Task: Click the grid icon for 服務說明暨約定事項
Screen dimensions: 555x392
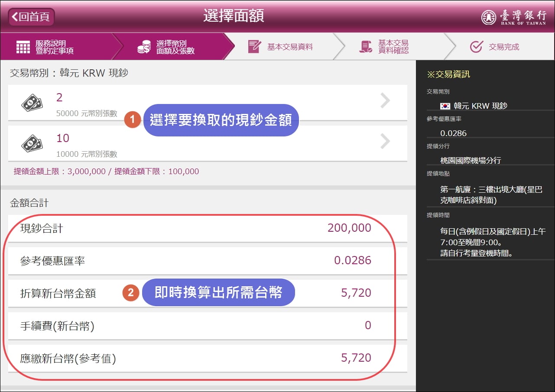Action: click(23, 47)
